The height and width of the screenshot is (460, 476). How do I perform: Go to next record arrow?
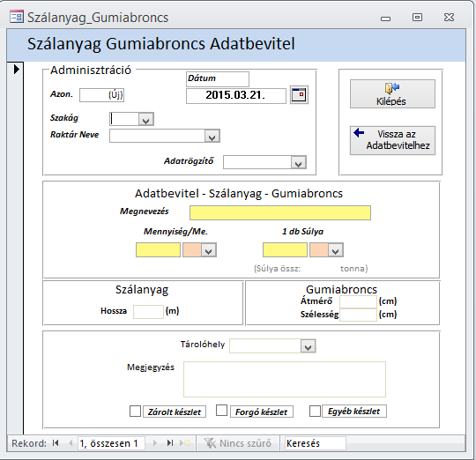(155, 443)
